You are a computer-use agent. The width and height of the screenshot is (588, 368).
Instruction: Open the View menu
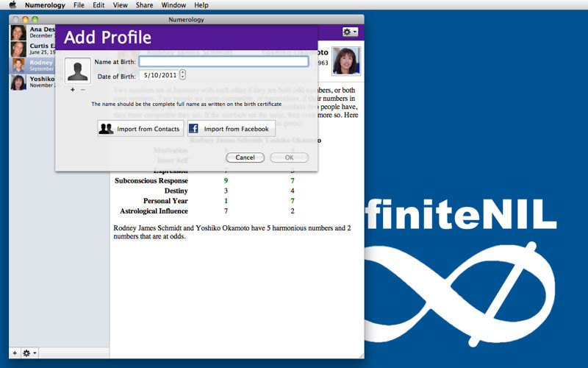pyautogui.click(x=121, y=5)
